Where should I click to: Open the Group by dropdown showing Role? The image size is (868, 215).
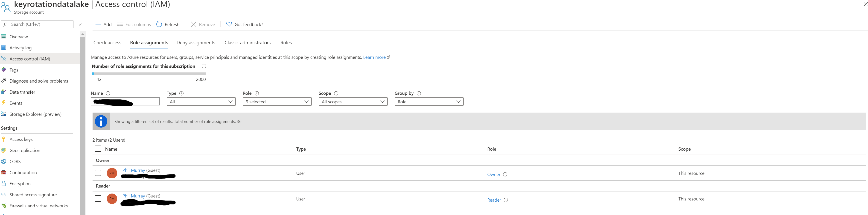pyautogui.click(x=429, y=102)
